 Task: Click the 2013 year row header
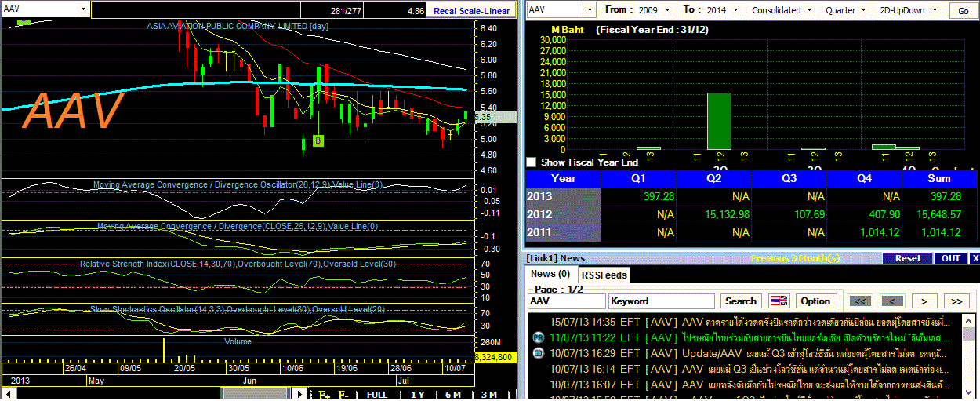(563, 195)
